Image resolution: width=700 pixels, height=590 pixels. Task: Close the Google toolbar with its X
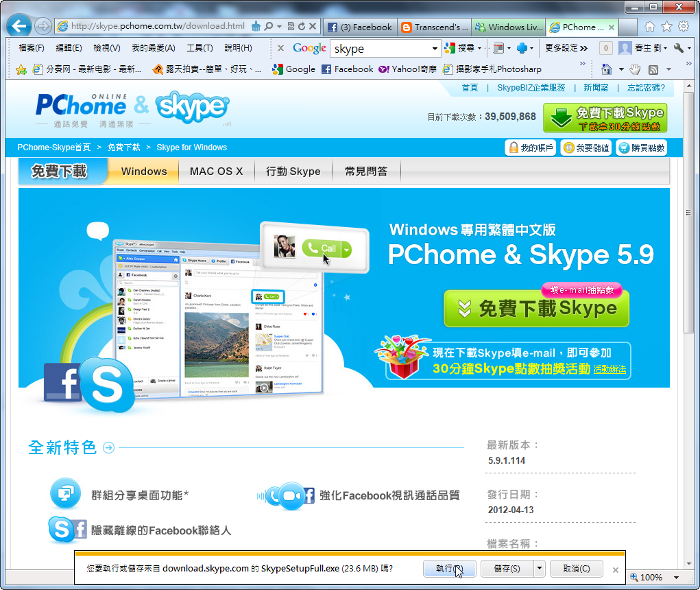(281, 48)
